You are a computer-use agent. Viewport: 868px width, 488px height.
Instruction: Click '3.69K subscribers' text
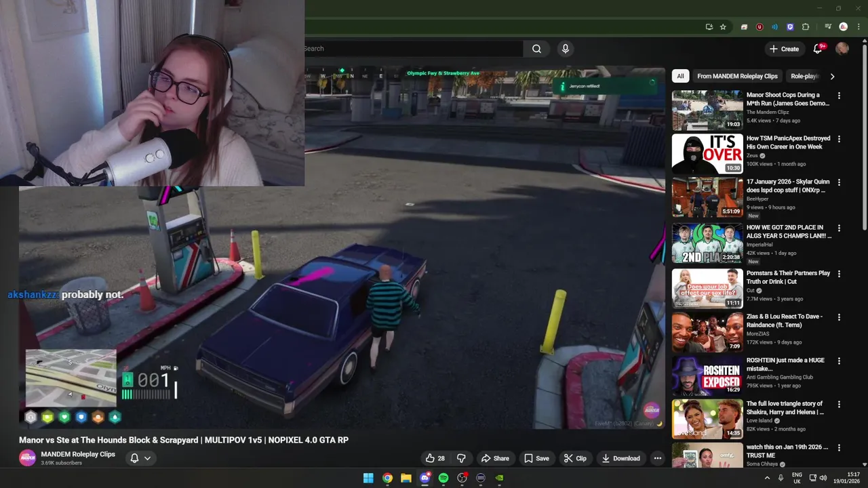61,464
